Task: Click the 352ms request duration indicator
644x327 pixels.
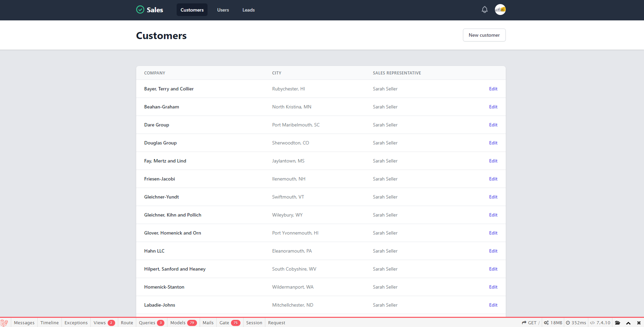Action: tap(576, 323)
